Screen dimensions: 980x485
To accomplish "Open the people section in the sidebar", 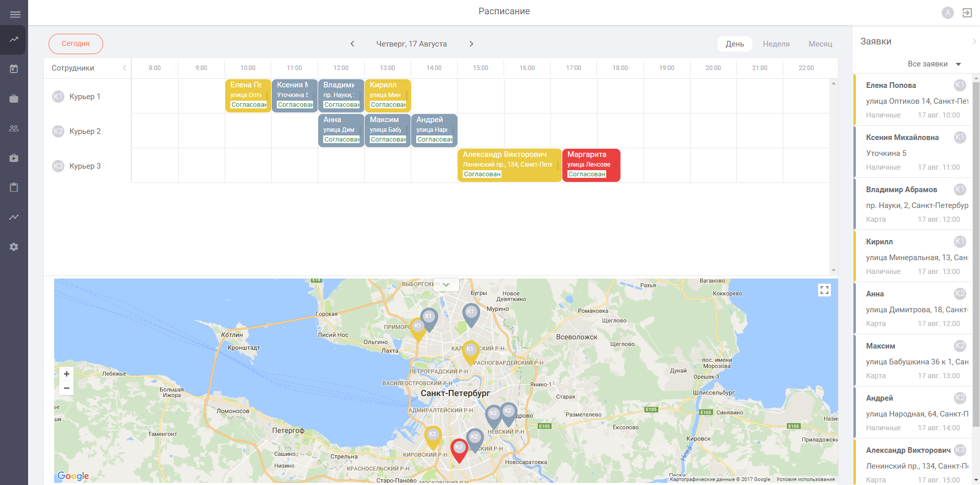I will click(x=14, y=128).
